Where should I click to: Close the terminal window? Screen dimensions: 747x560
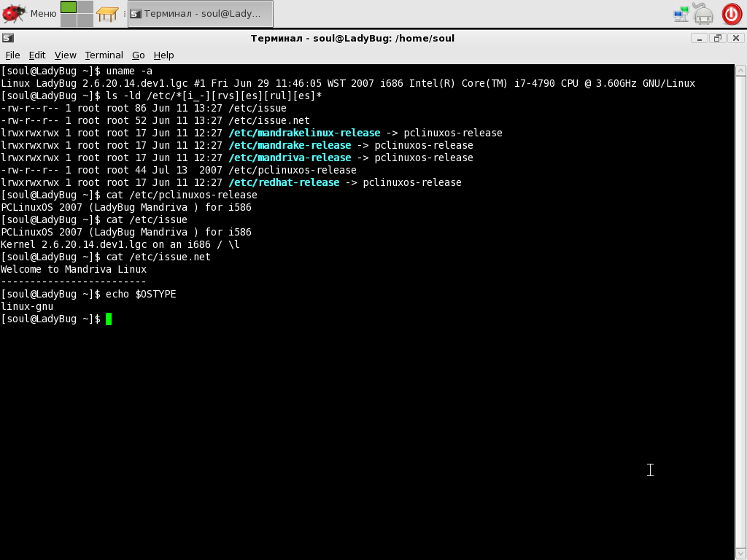[736, 38]
